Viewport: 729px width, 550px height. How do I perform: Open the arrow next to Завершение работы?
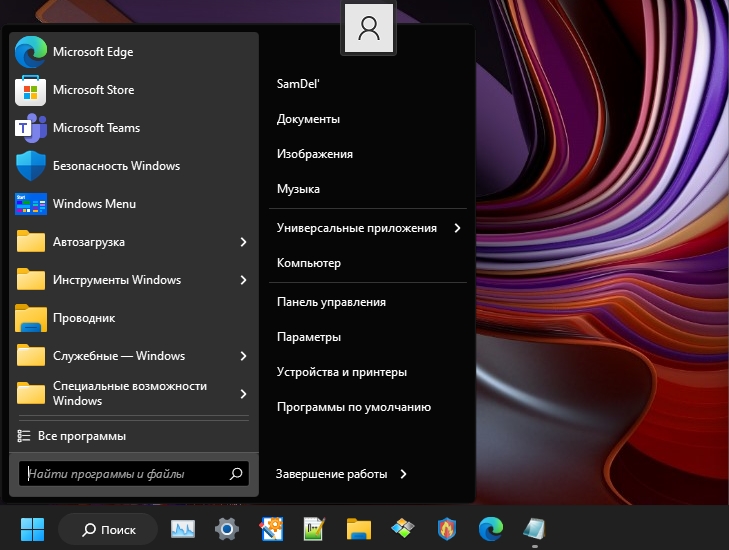click(403, 474)
